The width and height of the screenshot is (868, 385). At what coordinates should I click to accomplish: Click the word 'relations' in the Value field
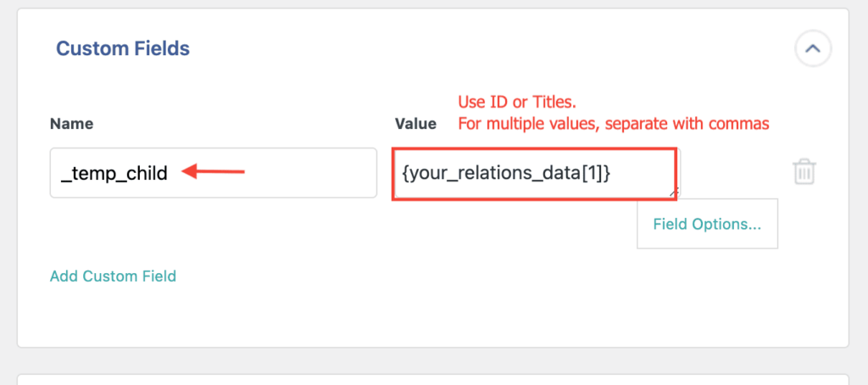(x=489, y=173)
